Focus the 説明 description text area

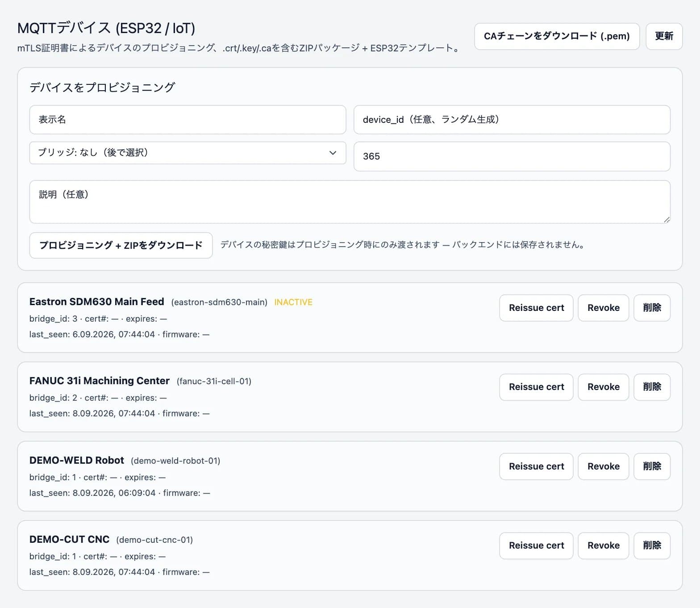pyautogui.click(x=350, y=202)
